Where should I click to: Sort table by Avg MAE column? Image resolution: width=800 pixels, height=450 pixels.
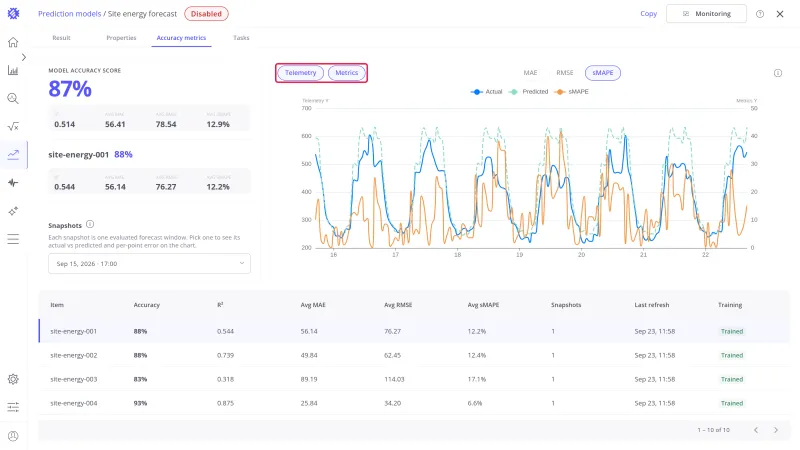[313, 305]
